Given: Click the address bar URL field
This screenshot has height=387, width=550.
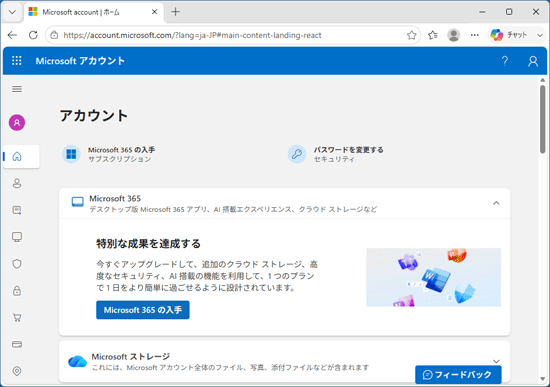Looking at the screenshot, I should coord(232,35).
